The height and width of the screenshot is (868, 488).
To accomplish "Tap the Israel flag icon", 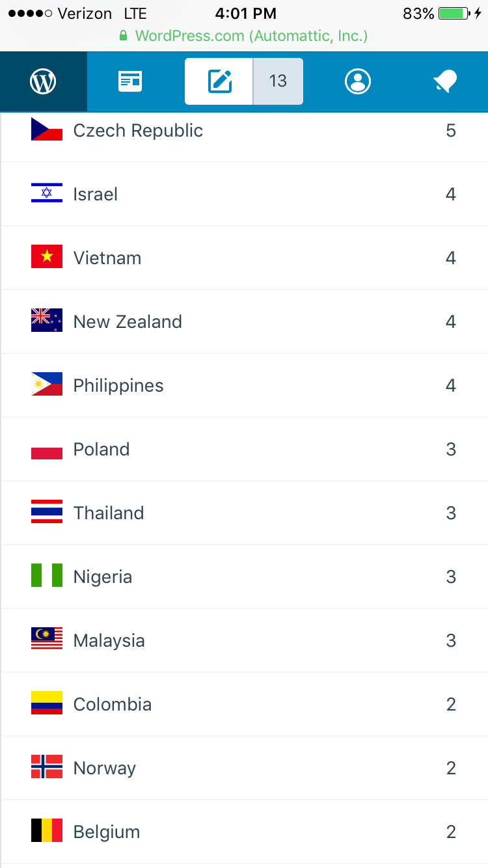I will pyautogui.click(x=47, y=193).
